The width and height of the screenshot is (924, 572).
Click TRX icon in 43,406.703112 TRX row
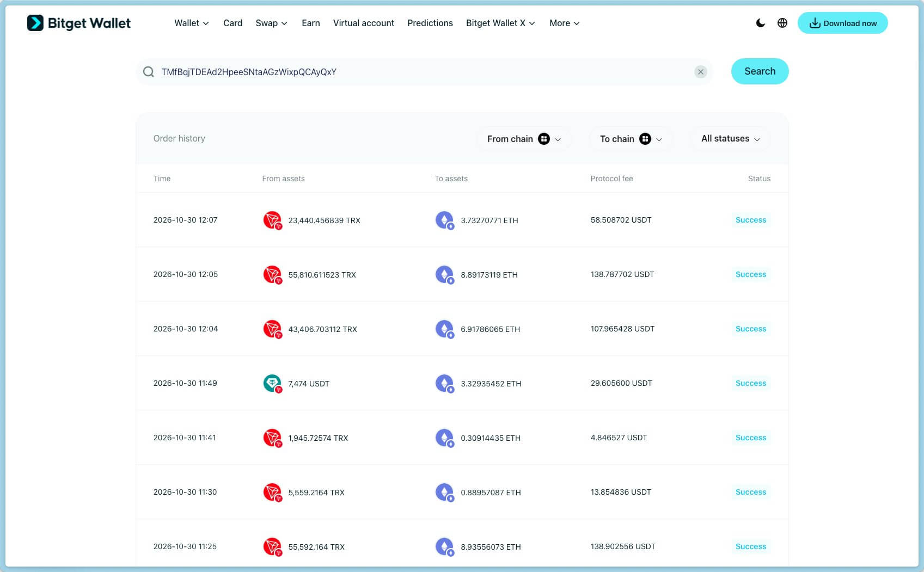(272, 329)
